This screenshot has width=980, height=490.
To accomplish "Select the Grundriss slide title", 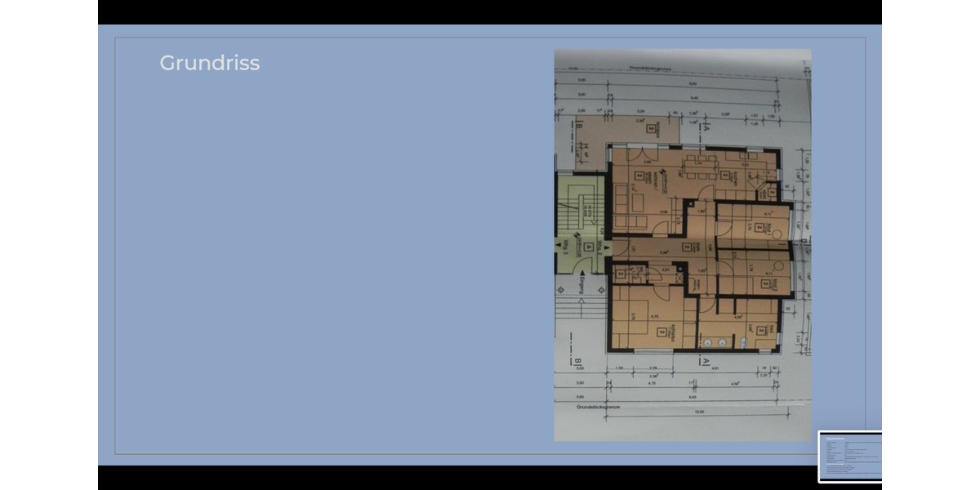I will [209, 63].
